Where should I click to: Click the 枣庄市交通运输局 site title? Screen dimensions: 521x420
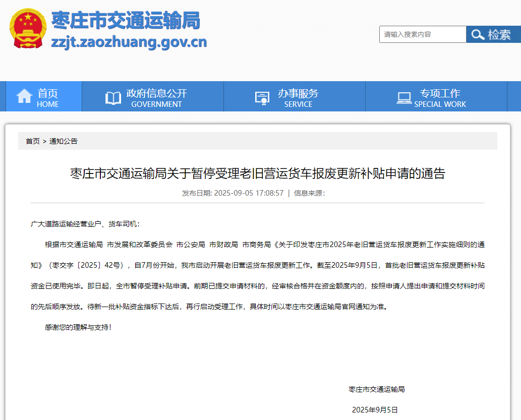[126, 20]
